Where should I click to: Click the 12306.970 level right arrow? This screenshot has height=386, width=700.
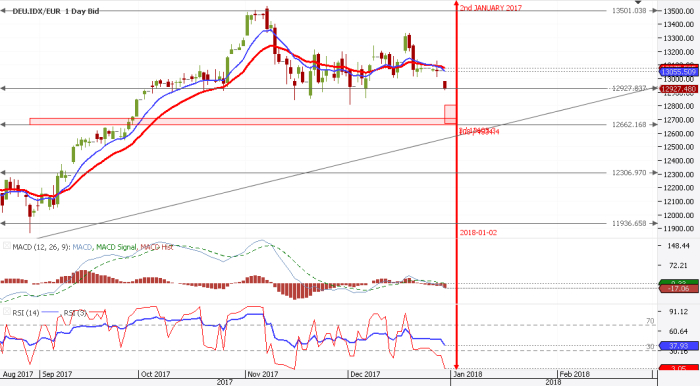pyautogui.click(x=654, y=173)
